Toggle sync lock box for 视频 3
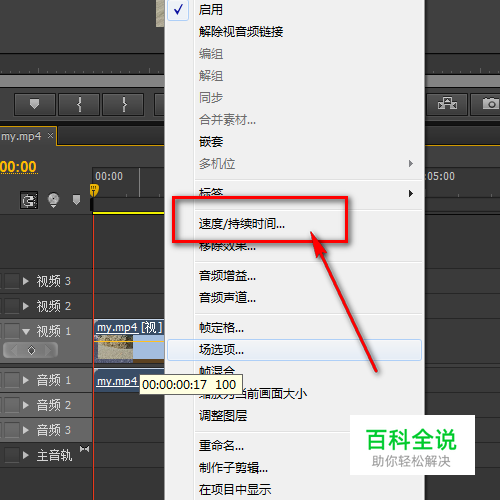Viewport: 500px width, 500px height. pos(12,281)
